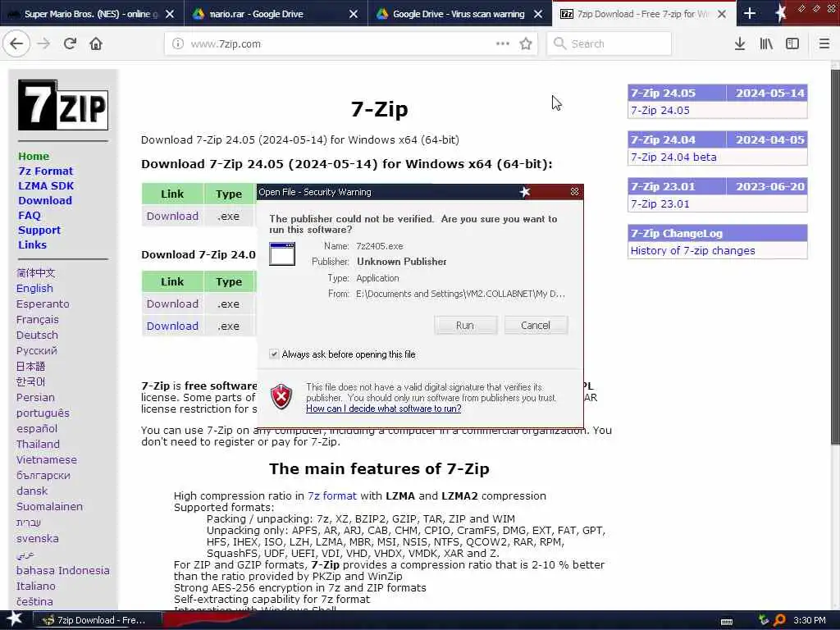Bookmark this page with the star icon
This screenshot has width=840, height=630.
(526, 43)
